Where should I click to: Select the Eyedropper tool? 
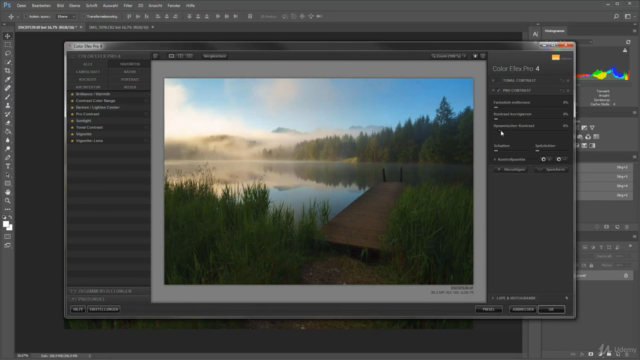(8, 79)
